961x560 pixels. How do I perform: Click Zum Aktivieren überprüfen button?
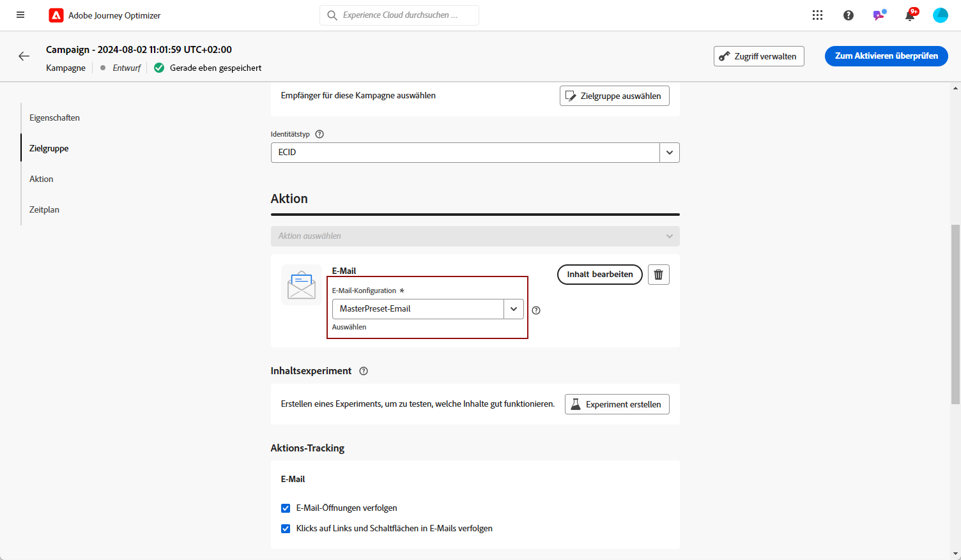point(886,56)
